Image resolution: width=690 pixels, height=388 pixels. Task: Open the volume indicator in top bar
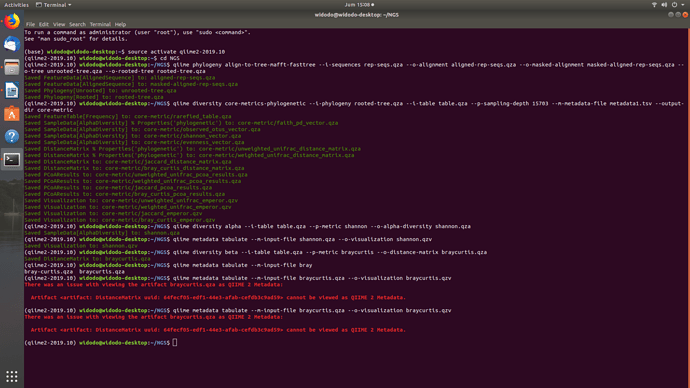tap(664, 5)
